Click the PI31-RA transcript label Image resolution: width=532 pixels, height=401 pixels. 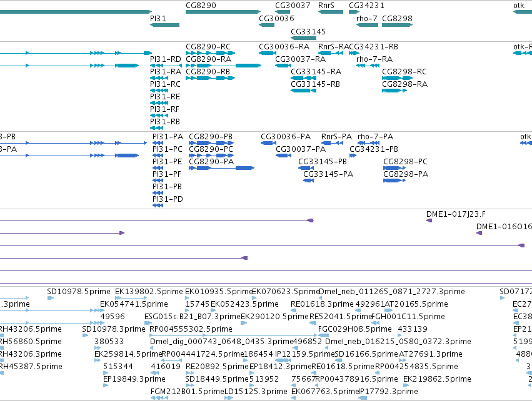(166, 72)
